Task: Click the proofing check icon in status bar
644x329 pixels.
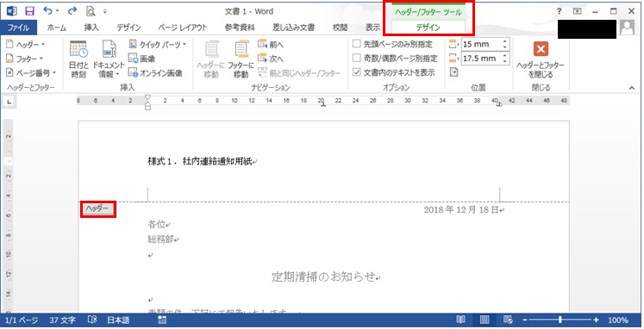Action: [x=92, y=320]
